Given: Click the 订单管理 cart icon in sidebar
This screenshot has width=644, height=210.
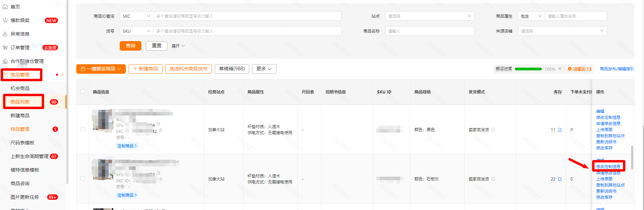Looking at the screenshot, I should point(5,48).
